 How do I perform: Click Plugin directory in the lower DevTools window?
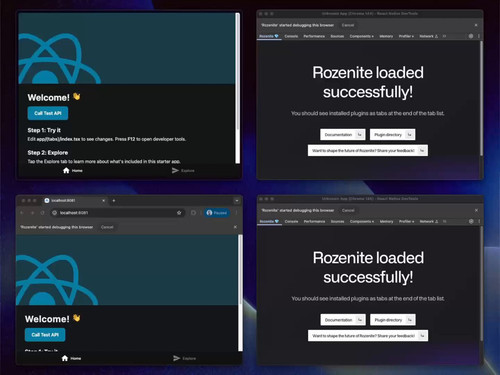coord(393,320)
